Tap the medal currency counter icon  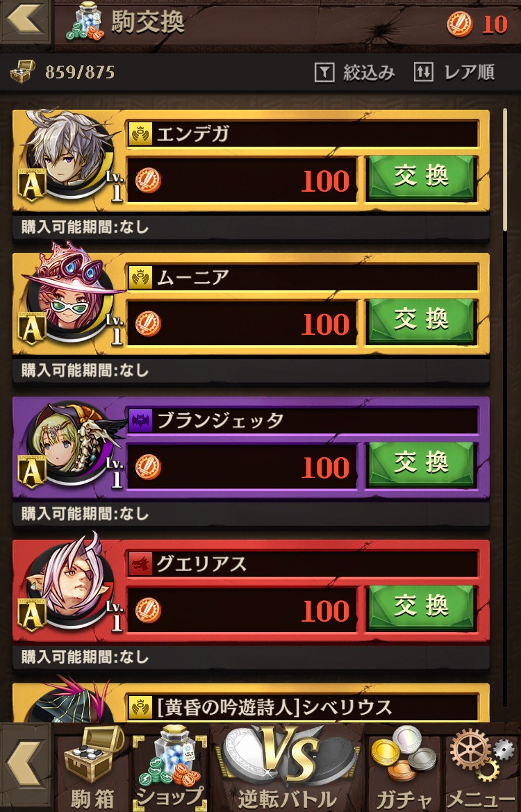pos(459,24)
